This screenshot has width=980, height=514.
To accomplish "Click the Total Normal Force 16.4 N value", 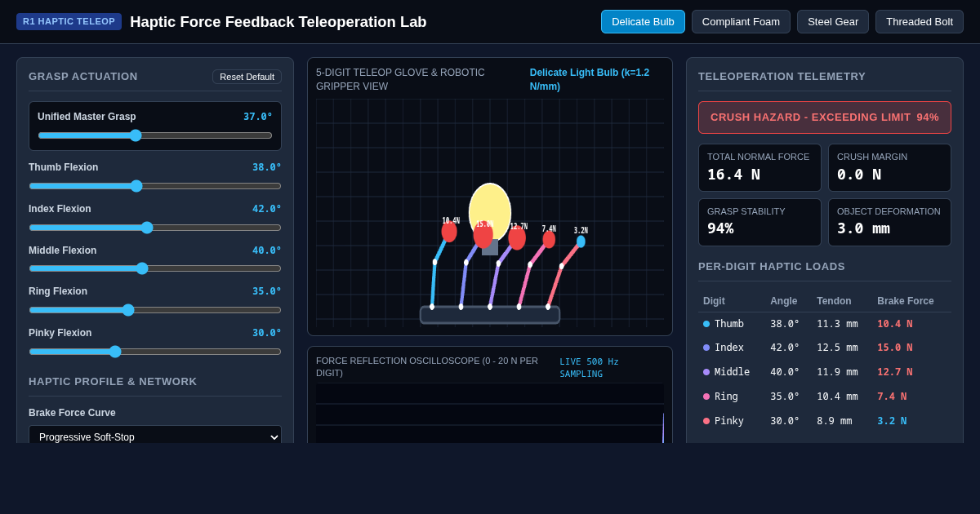I will click(x=733, y=175).
